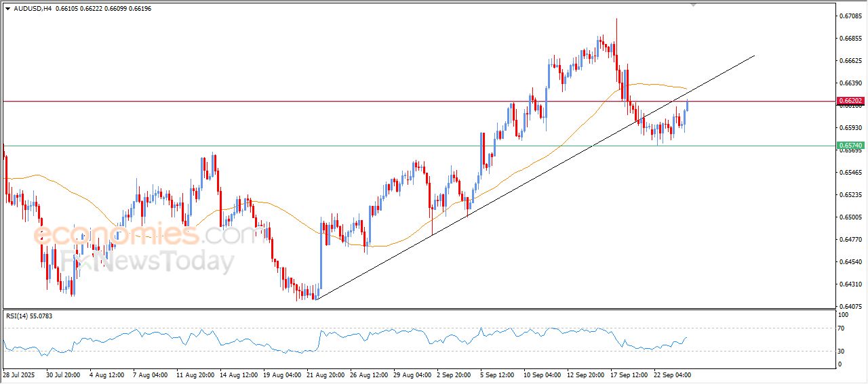
Task: Click the 28 Jul 2025 date label
Action: tap(20, 375)
